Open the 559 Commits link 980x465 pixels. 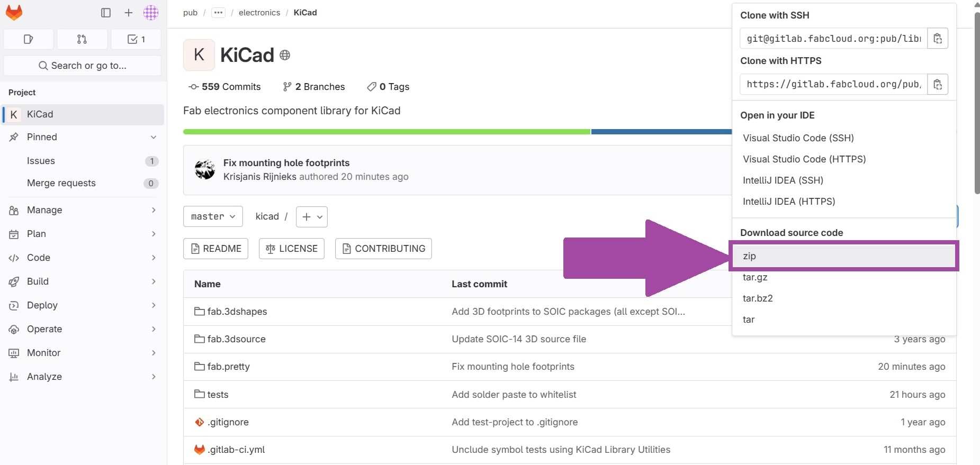tap(225, 87)
